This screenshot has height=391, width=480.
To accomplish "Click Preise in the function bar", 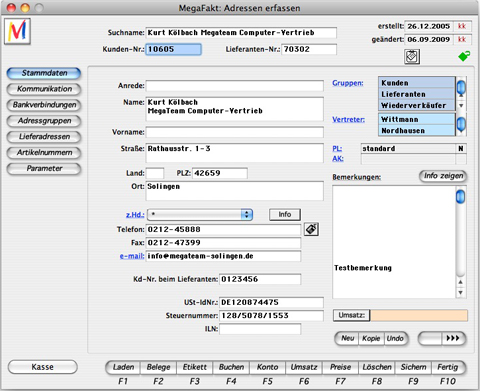I will [340, 367].
